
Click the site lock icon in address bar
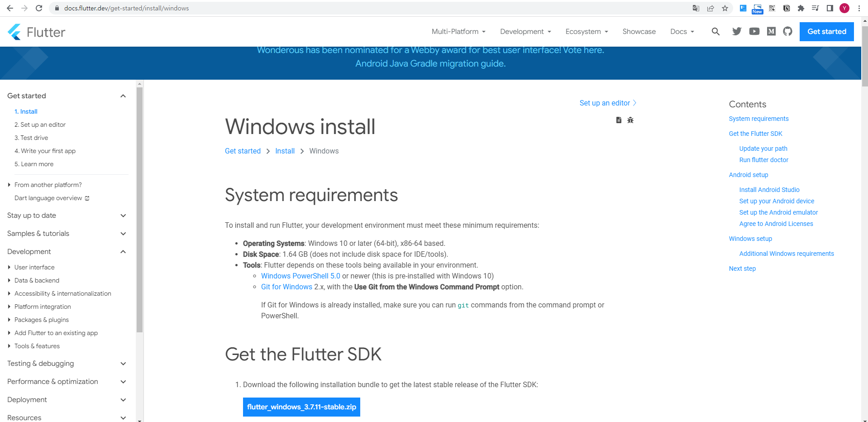[x=57, y=8]
